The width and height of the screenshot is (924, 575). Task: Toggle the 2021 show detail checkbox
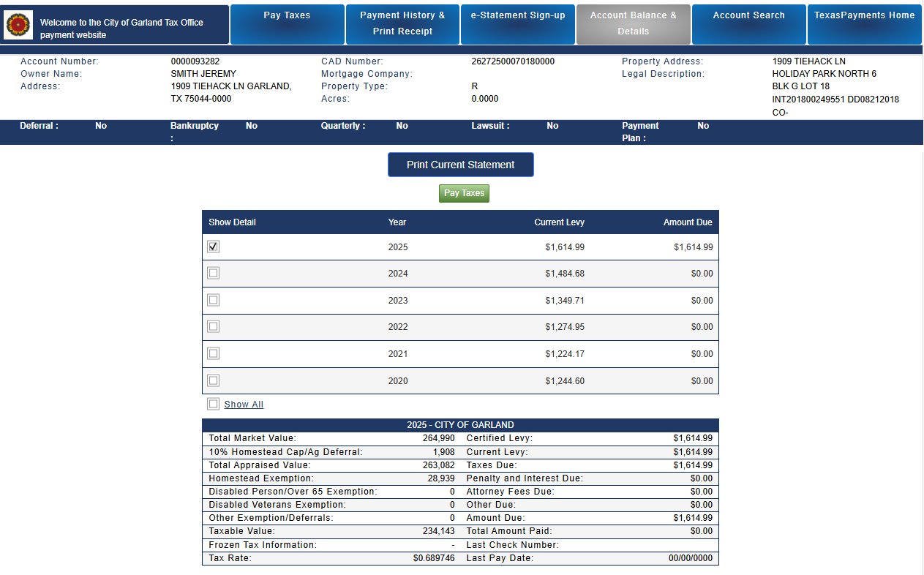tap(213, 353)
